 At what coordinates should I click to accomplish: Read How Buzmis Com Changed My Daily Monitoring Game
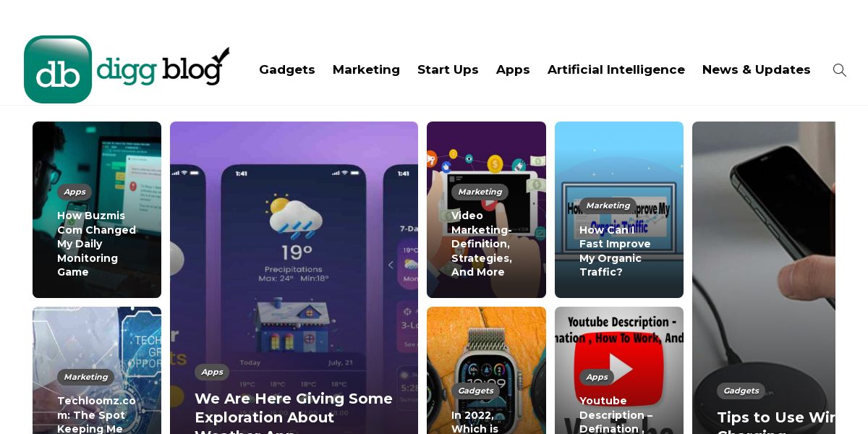pyautogui.click(x=97, y=244)
